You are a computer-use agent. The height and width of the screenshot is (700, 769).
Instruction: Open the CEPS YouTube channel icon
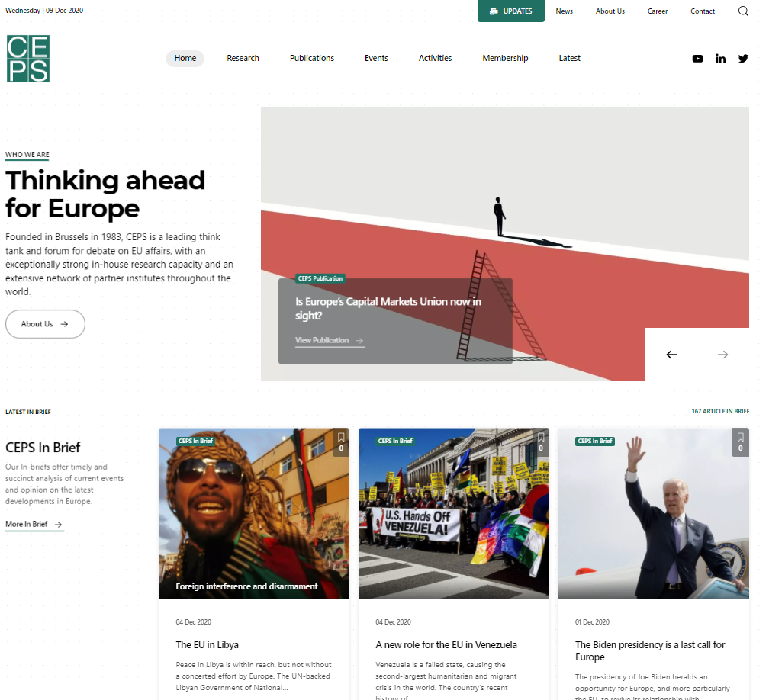click(697, 59)
